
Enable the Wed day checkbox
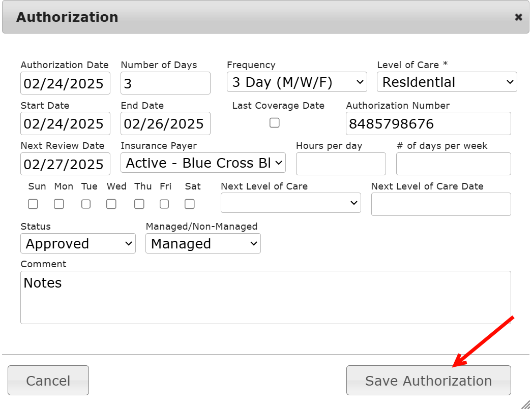[111, 204]
